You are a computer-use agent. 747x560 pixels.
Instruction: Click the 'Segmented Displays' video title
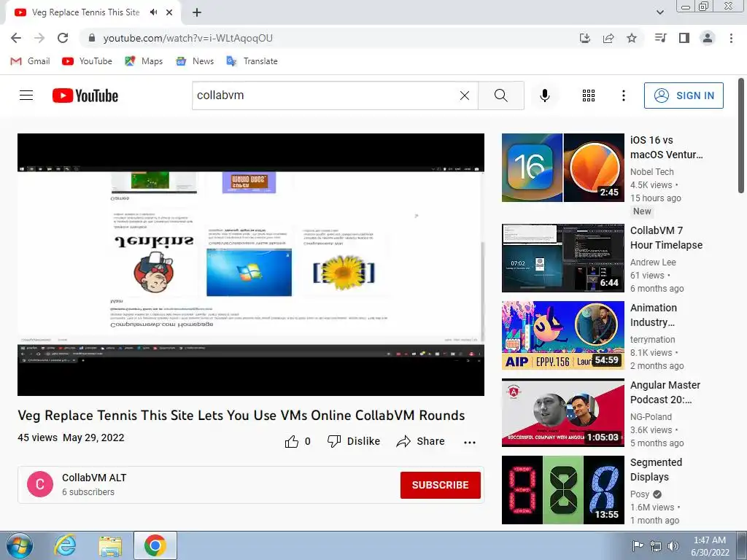point(656,470)
